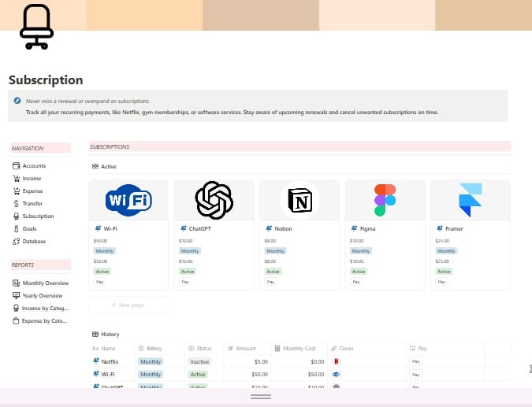Click the callout compass icon
Image resolution: width=532 pixels, height=407 pixels.
point(17,101)
